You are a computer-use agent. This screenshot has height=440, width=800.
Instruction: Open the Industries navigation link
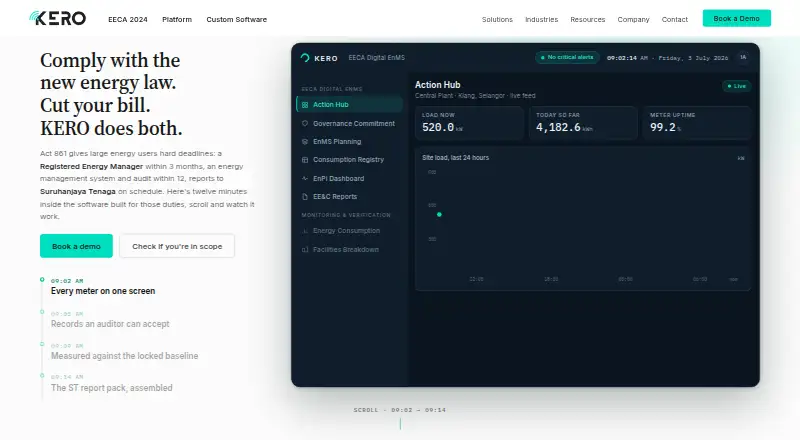[x=541, y=19]
